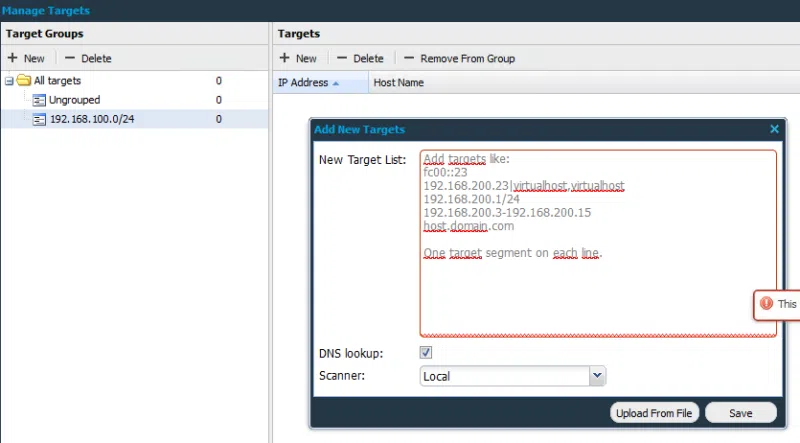Click the Ungrouped count 0
This screenshot has height=443, width=800.
[218, 100]
